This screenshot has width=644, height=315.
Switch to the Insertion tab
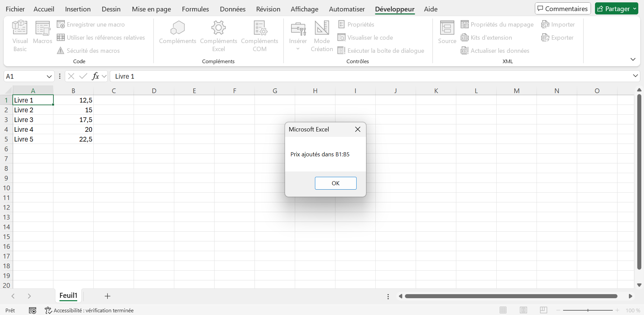click(78, 9)
